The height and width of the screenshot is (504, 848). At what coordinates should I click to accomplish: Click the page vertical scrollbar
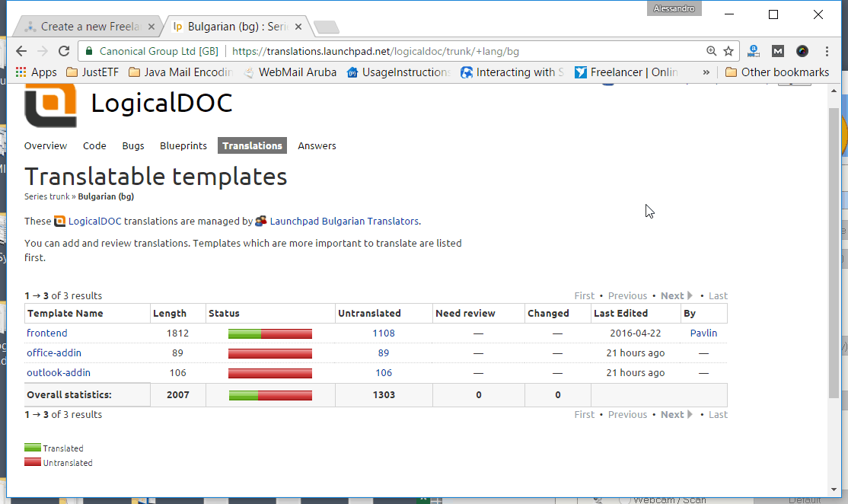pos(834,251)
